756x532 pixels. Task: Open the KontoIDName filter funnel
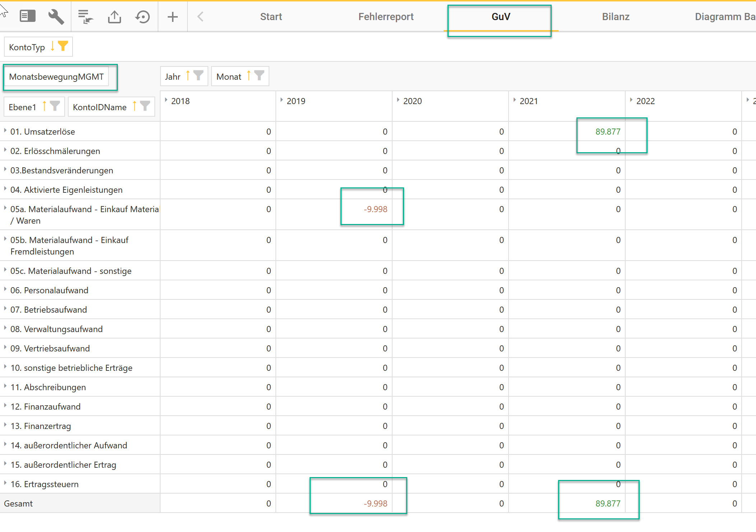click(145, 106)
